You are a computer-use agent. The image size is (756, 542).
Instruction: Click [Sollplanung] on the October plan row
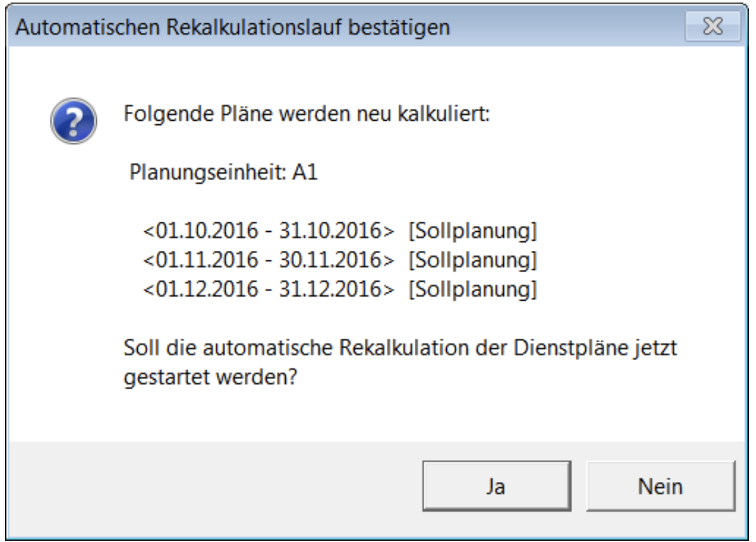tap(473, 231)
